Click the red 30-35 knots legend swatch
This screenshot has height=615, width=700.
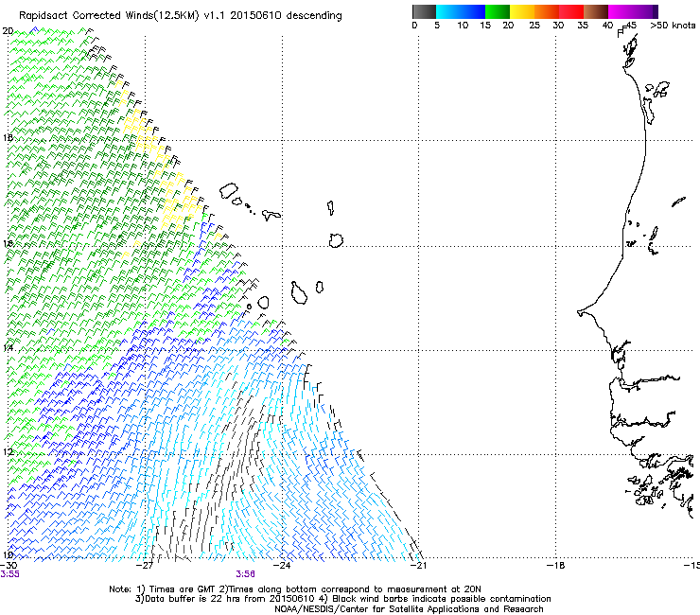tap(571, 11)
